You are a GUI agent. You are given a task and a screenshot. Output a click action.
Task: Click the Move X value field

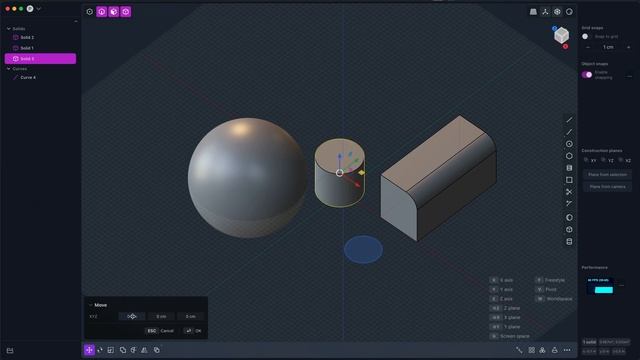pos(132,316)
